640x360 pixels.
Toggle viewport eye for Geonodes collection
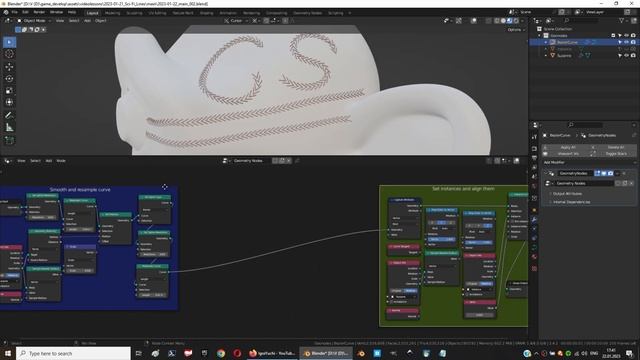pos(627,36)
